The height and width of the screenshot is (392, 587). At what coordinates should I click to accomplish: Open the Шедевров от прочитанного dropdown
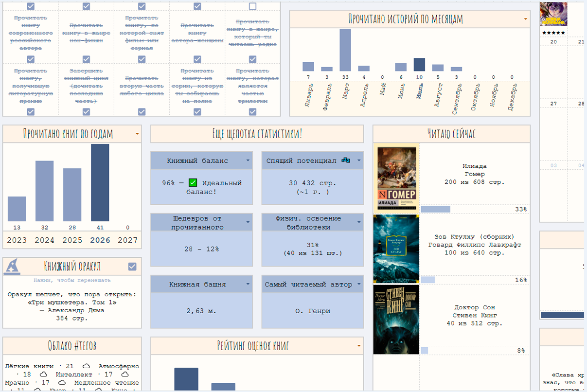(x=248, y=222)
